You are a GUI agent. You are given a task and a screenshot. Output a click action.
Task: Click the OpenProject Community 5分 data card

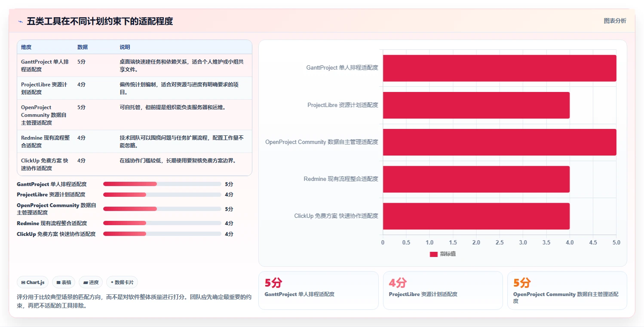tap(567, 290)
